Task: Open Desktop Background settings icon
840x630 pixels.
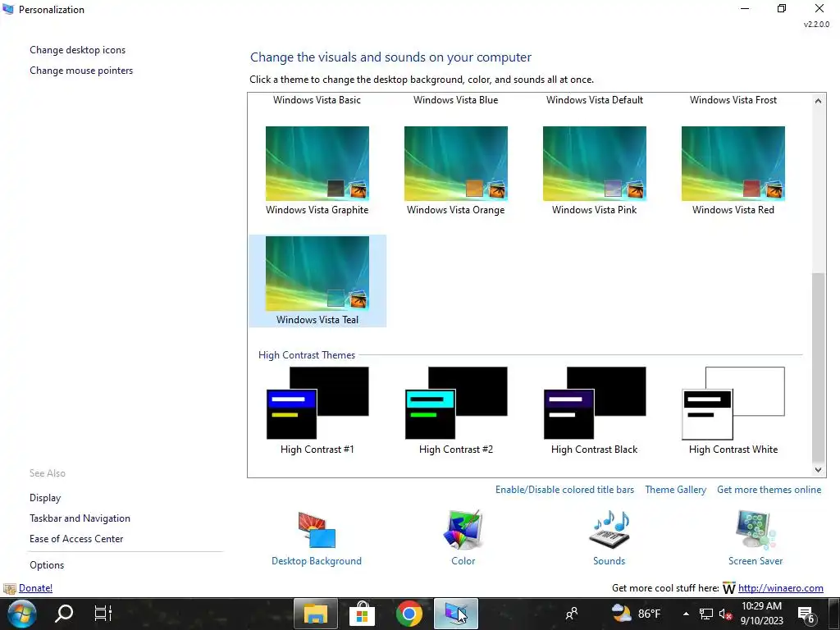Action: (317, 530)
